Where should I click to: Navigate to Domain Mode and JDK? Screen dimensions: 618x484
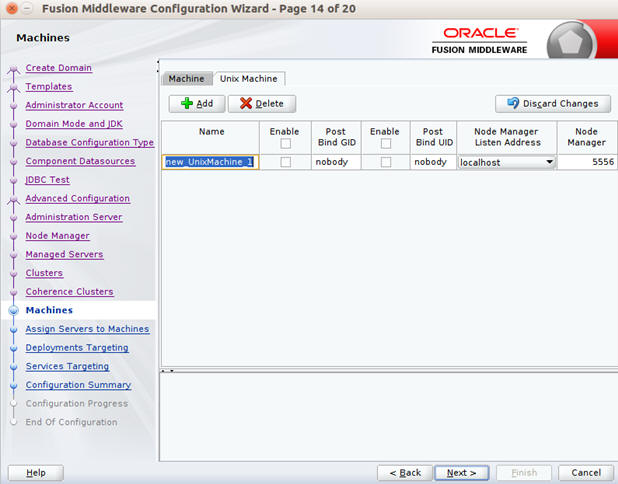(x=74, y=124)
